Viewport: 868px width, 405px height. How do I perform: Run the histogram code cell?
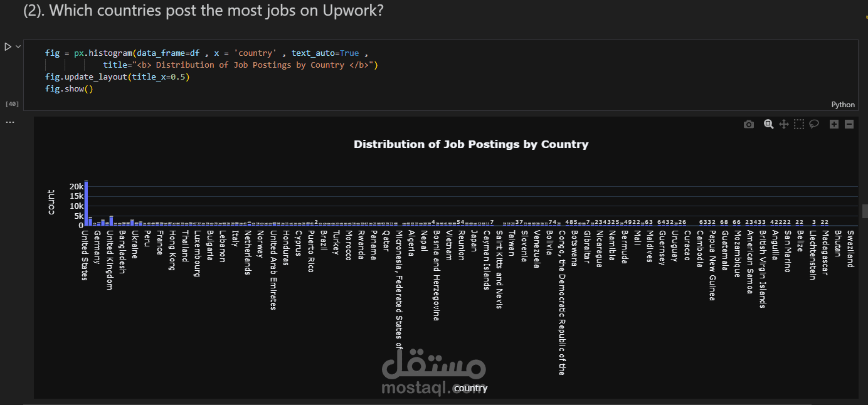click(x=8, y=46)
